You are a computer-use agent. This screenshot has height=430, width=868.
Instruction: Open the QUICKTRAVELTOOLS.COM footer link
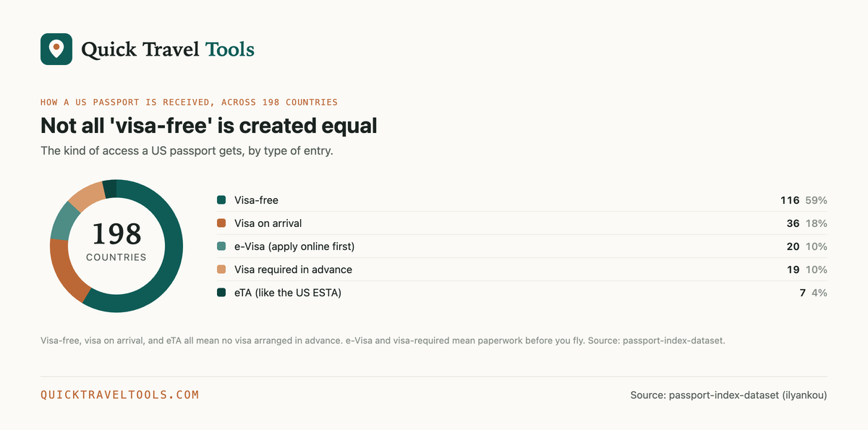[x=119, y=395]
